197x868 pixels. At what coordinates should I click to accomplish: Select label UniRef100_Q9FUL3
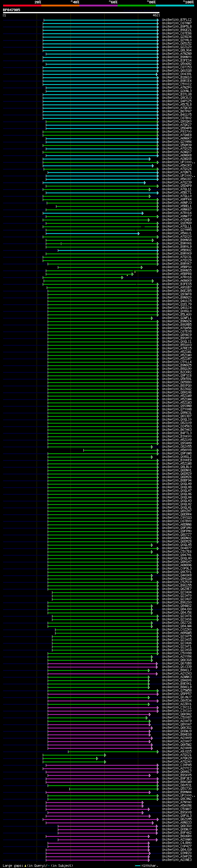pyautogui.click(x=176, y=816)
